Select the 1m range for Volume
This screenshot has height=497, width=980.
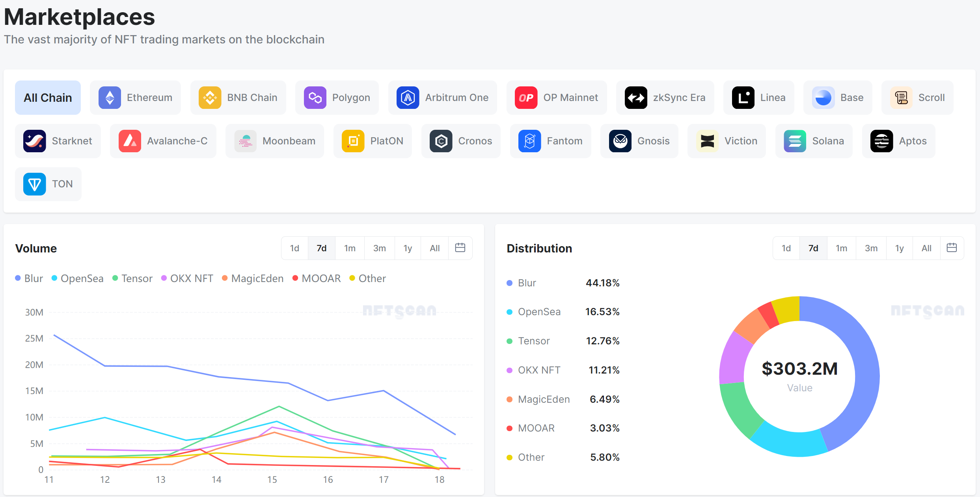(x=350, y=248)
